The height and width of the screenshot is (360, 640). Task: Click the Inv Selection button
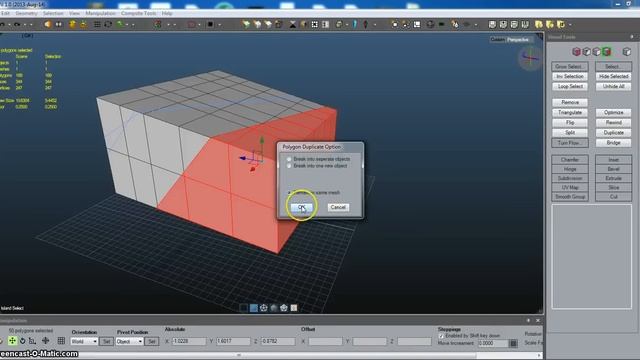pos(570,76)
